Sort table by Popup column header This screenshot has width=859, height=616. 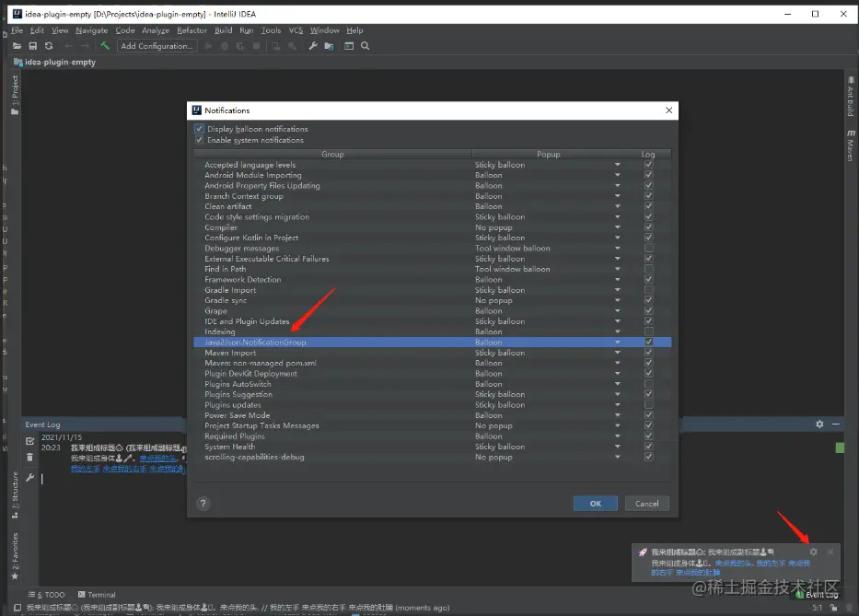point(549,154)
